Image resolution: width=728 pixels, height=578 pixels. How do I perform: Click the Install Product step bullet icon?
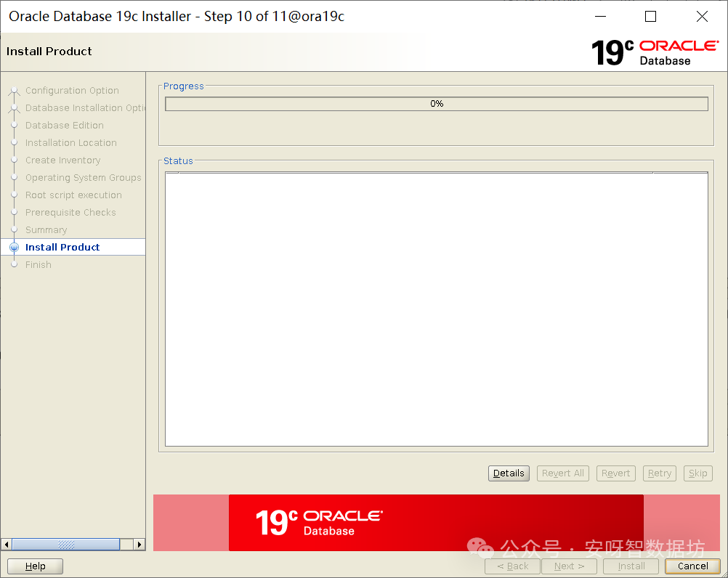click(x=15, y=248)
